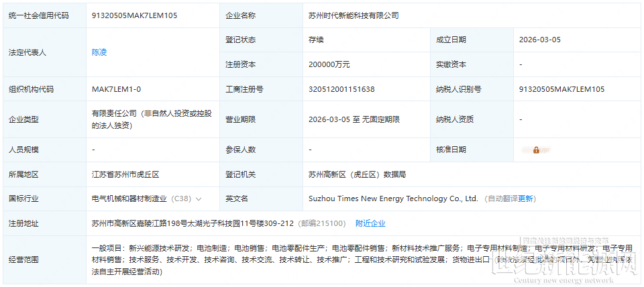Click the unified credit code 91320505MAK7LEM105 value
This screenshot has height=287, width=644.
[136, 15]
